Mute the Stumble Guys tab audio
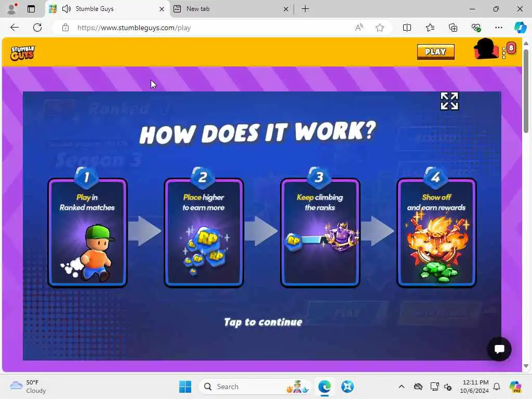This screenshot has width=532, height=399. coord(66,9)
